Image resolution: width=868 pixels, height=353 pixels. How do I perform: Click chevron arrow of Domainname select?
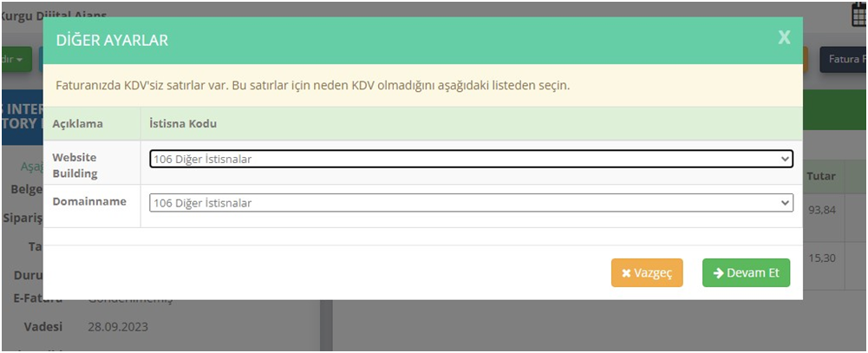click(785, 203)
